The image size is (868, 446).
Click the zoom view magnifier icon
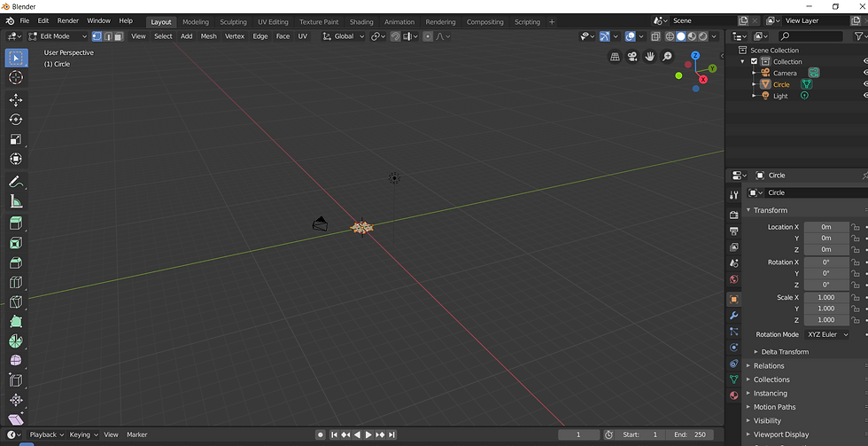pyautogui.click(x=667, y=57)
